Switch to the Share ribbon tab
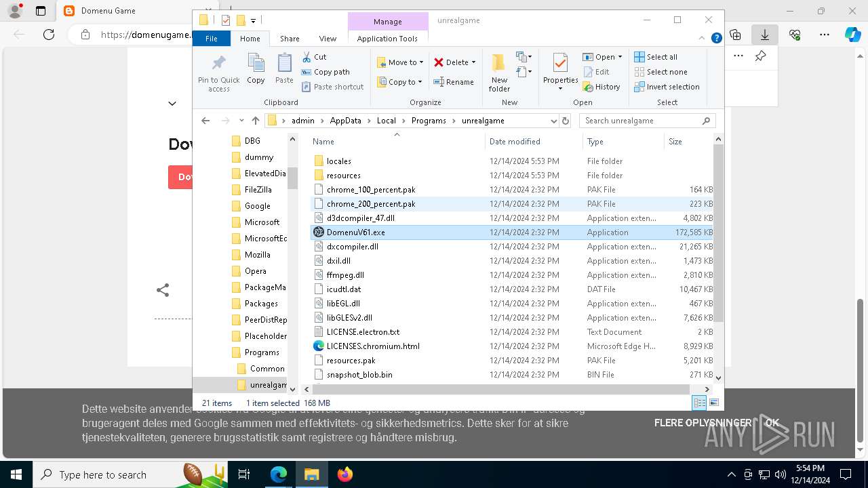Image resolution: width=868 pixels, height=488 pixels. tap(290, 39)
